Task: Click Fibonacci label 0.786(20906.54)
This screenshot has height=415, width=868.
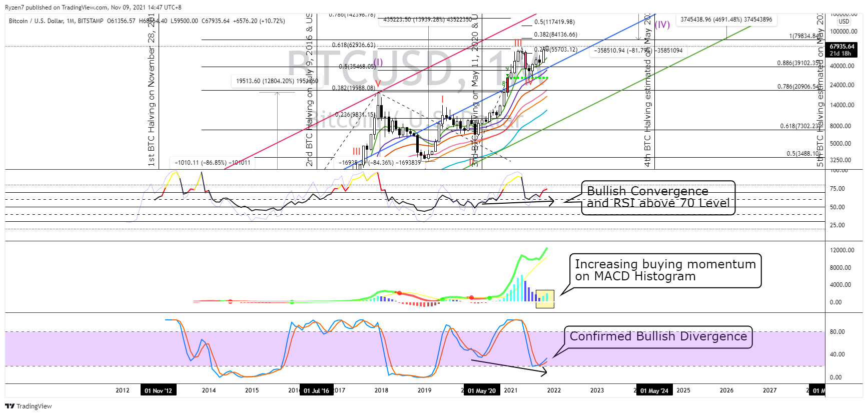Action: click(x=799, y=87)
